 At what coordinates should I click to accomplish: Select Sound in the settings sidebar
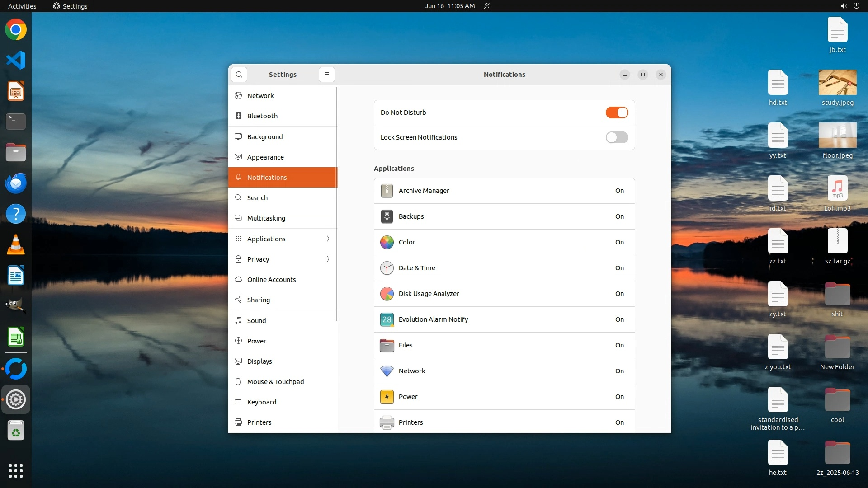click(x=256, y=321)
